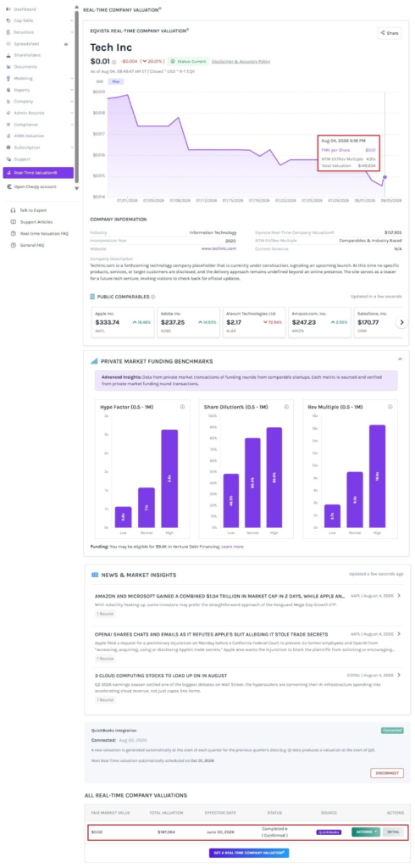Open the ACTIONS dropdown in valuation row
This screenshot has width=415, height=868.
[x=366, y=832]
